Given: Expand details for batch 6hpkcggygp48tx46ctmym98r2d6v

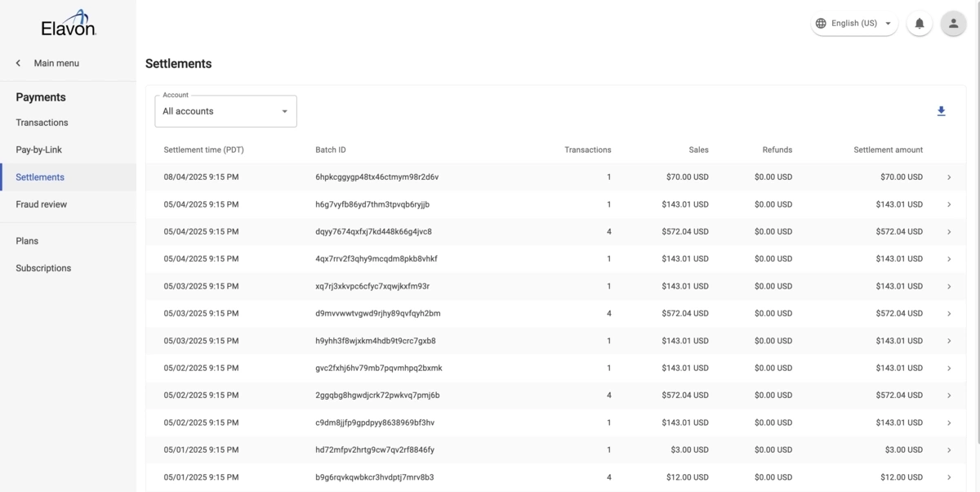Looking at the screenshot, I should pos(949,177).
